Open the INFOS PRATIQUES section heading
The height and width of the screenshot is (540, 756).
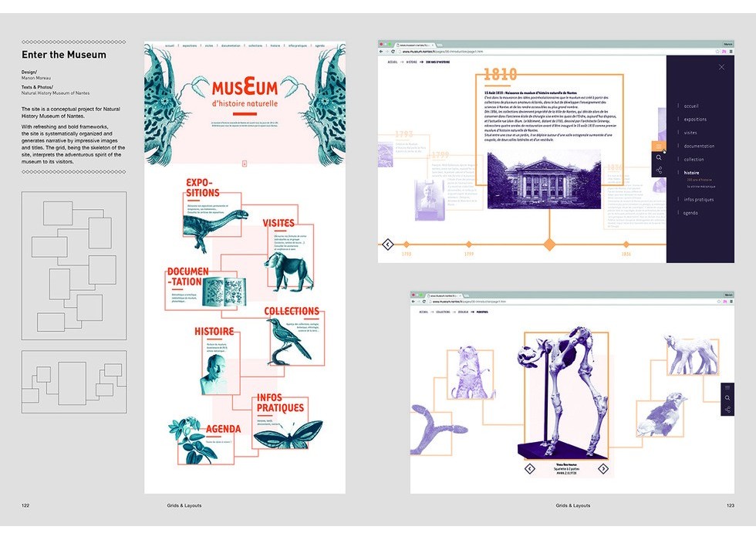pos(280,403)
